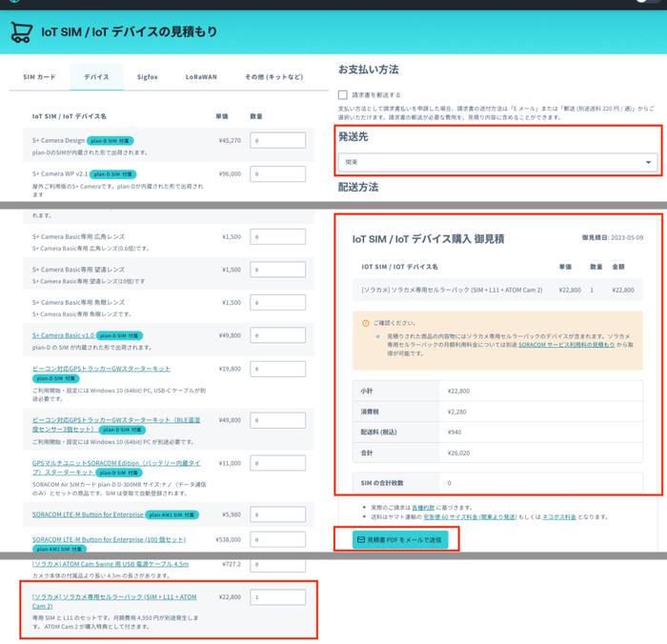
Task: Open ソラカメ専用セルラーパック (SIM + L11 + ATOM Cam 2) link
Action: tap(114, 601)
